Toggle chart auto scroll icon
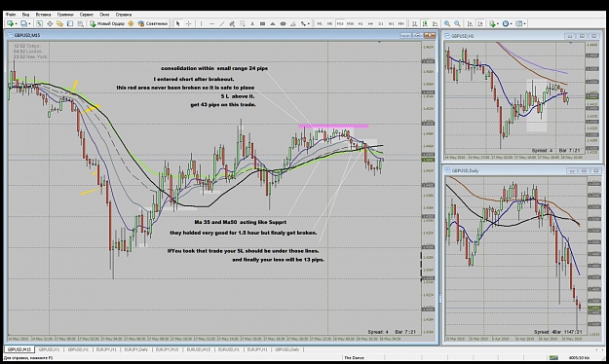The image size is (609, 364). [x=470, y=23]
